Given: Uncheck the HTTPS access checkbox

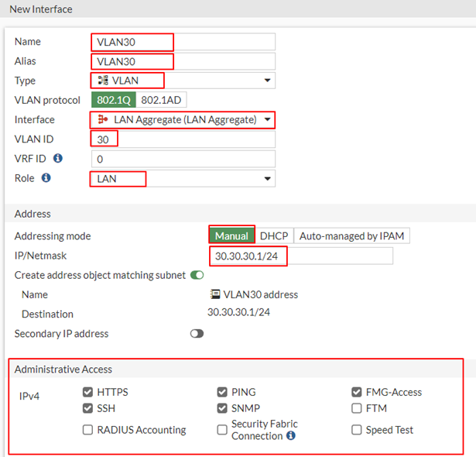Looking at the screenshot, I should point(87,392).
